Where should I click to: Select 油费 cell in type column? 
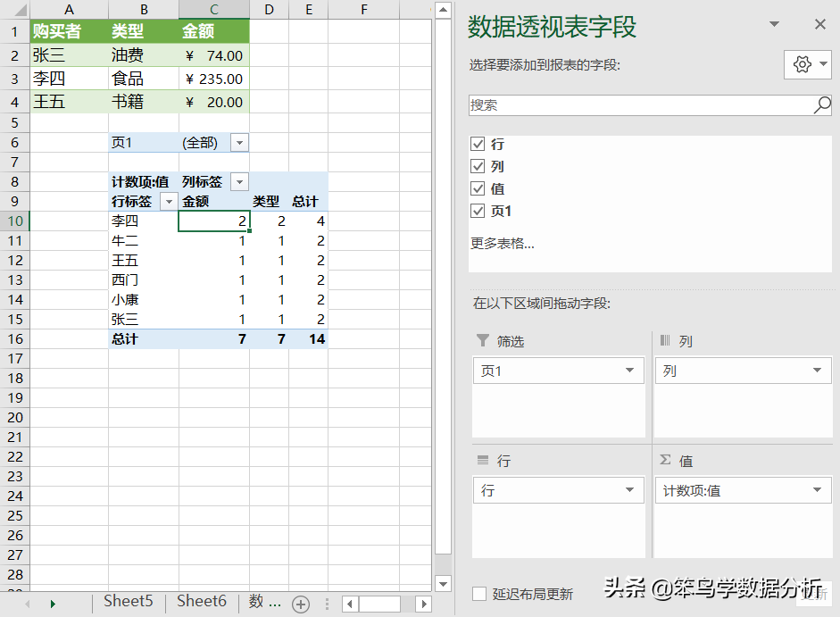(x=144, y=55)
